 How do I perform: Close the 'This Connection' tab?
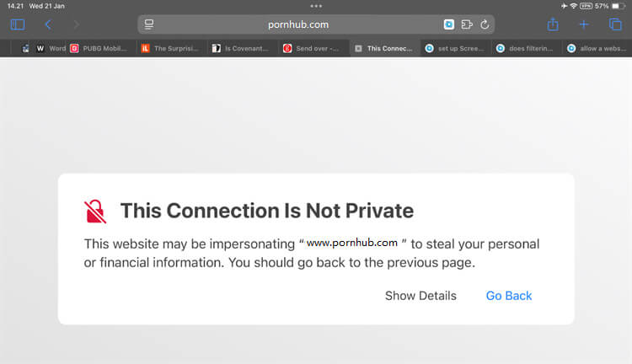(x=359, y=49)
